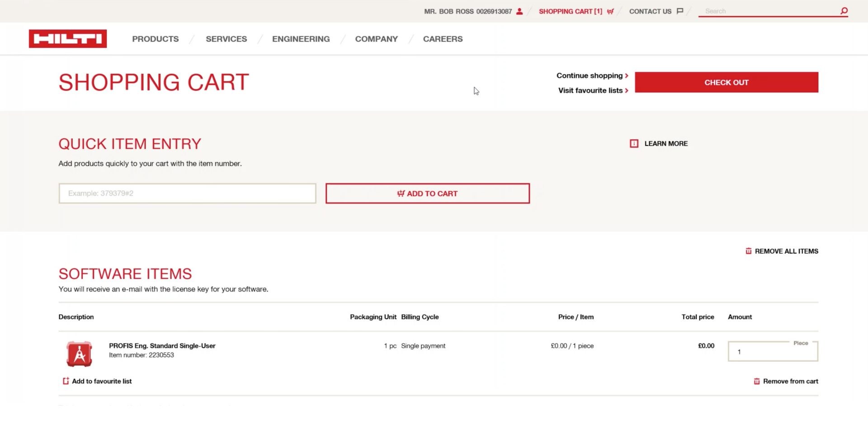The width and height of the screenshot is (868, 434).
Task: Open the PRODUCTS menu
Action: click(155, 39)
